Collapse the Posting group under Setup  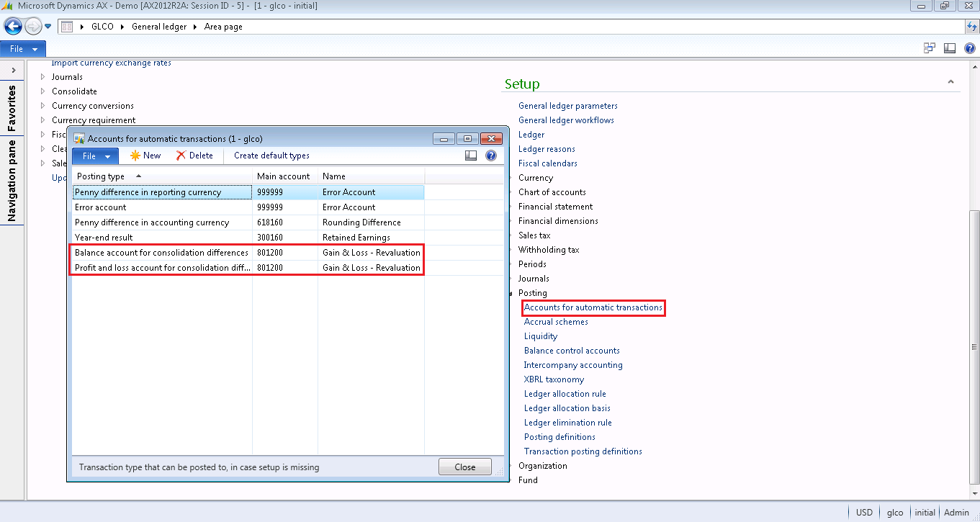point(511,293)
